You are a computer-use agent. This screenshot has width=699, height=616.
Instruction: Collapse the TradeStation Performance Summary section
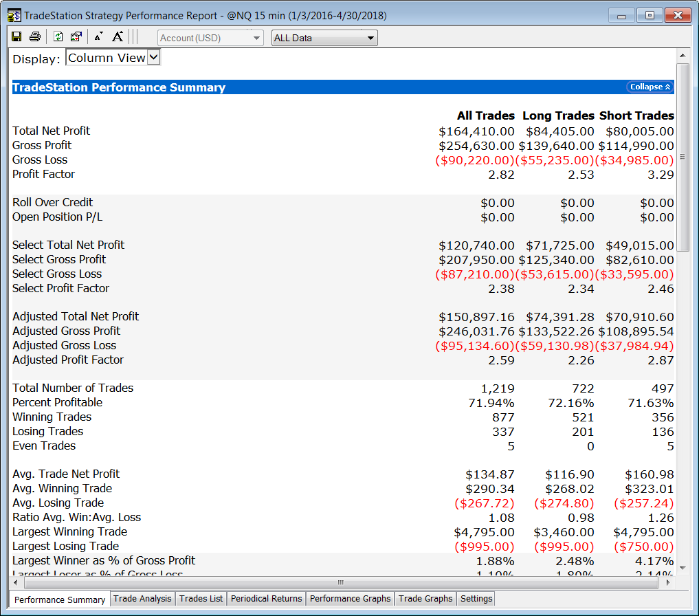click(650, 87)
